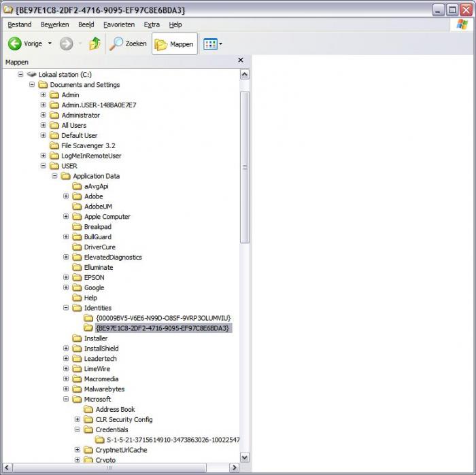Open the Bestand menu

pyautogui.click(x=20, y=24)
